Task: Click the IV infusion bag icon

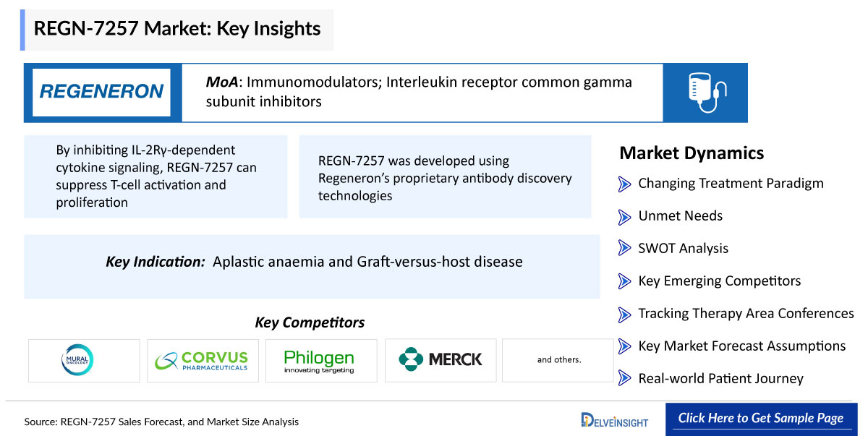Action: click(x=705, y=93)
